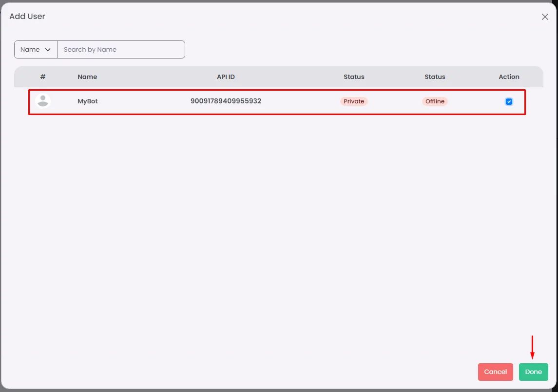
Task: Click the red Cancel button
Action: [x=495, y=372]
